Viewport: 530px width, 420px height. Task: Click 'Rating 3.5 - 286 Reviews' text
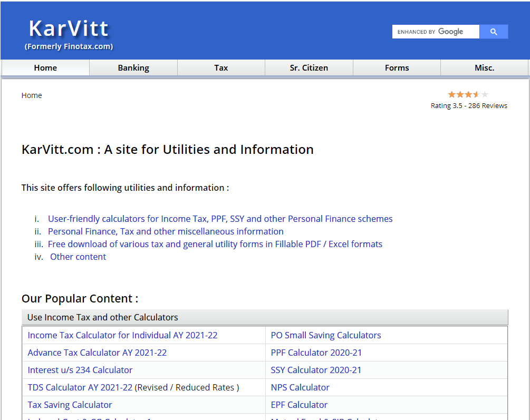point(469,106)
